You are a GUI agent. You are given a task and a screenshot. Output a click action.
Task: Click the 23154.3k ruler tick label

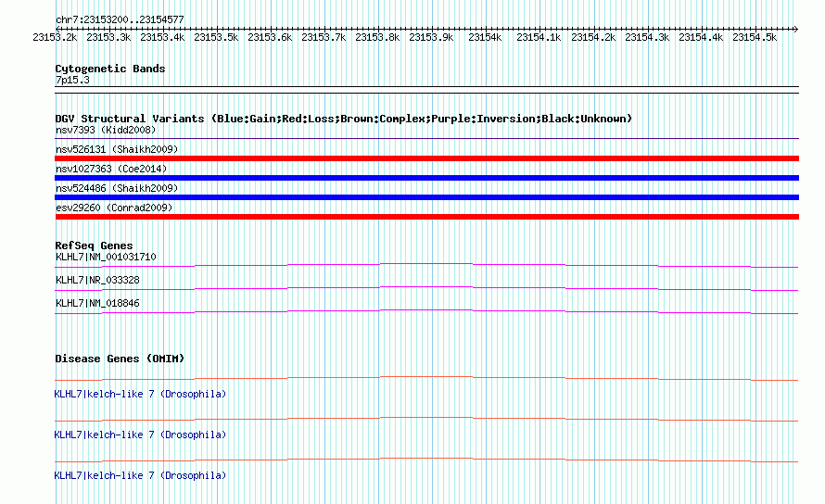pyautogui.click(x=647, y=37)
